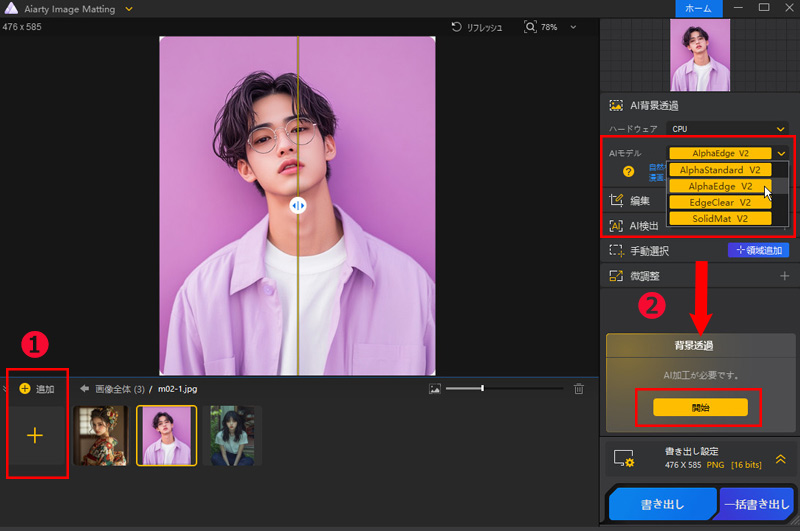The image size is (800, 531).
Task: Click the refresh (リフレッシュ) icon
Action: [x=457, y=27]
